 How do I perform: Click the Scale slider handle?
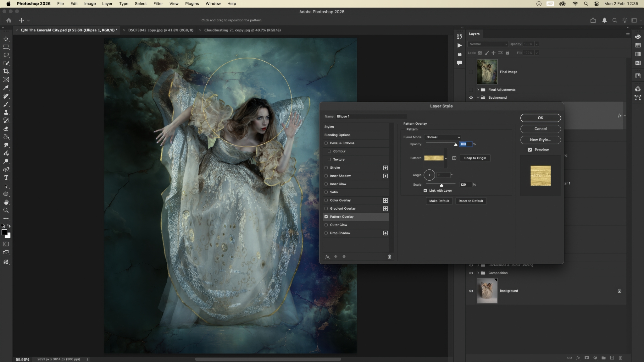pos(441,185)
